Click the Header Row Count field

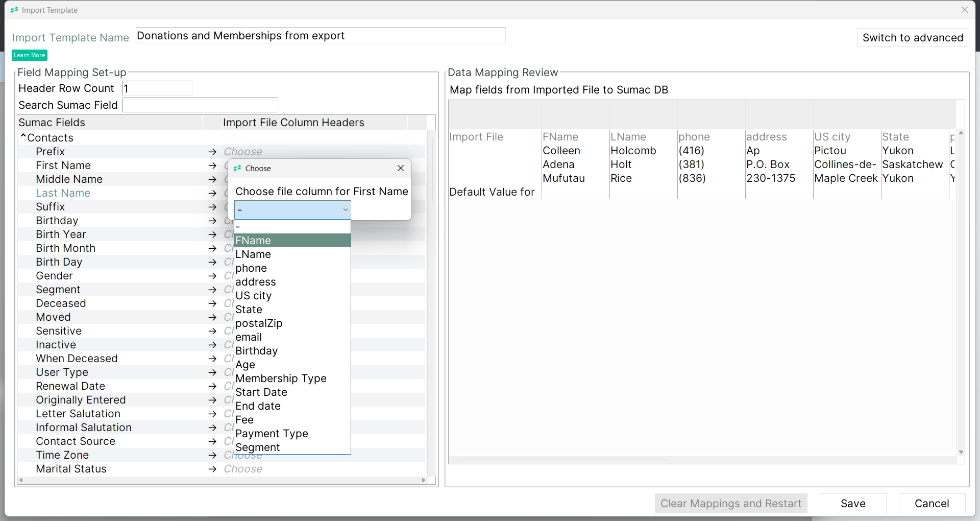(x=157, y=88)
